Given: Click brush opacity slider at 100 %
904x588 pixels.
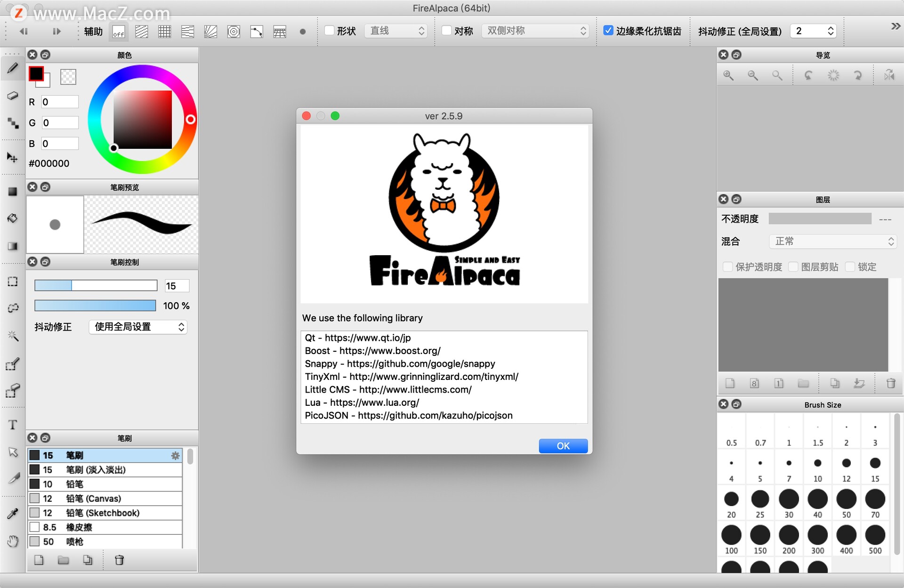Looking at the screenshot, I should pos(95,306).
